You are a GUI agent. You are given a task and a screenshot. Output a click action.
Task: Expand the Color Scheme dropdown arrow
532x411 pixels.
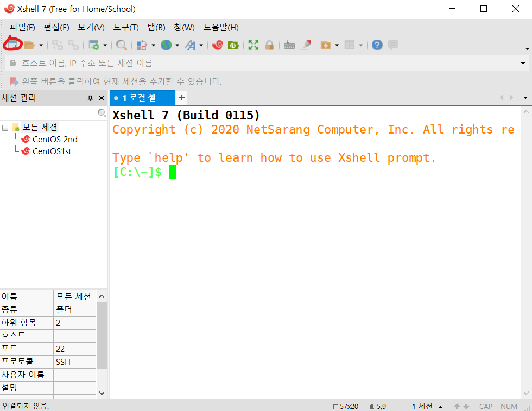[x=153, y=45]
